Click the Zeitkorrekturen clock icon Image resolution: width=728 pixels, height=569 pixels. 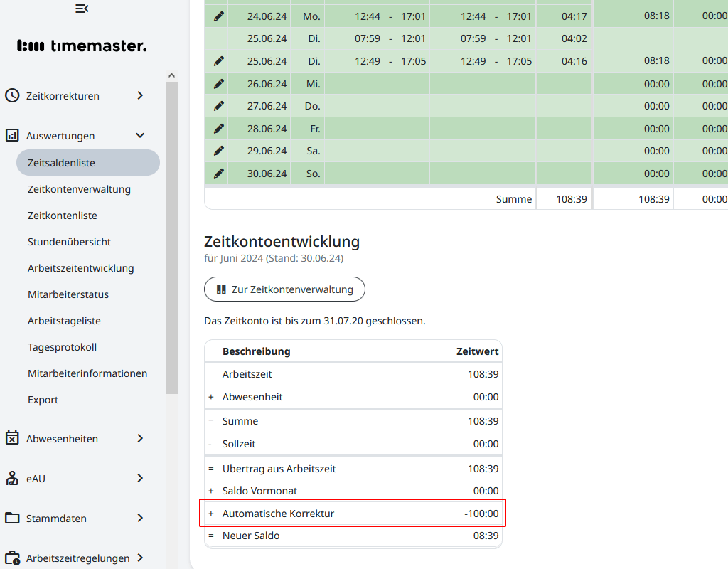(x=12, y=95)
